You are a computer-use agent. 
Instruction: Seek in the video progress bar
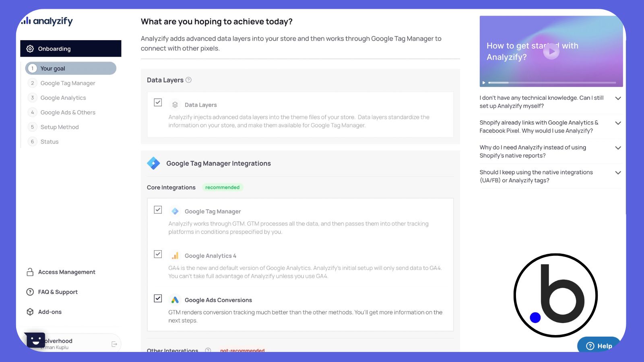[x=552, y=82]
